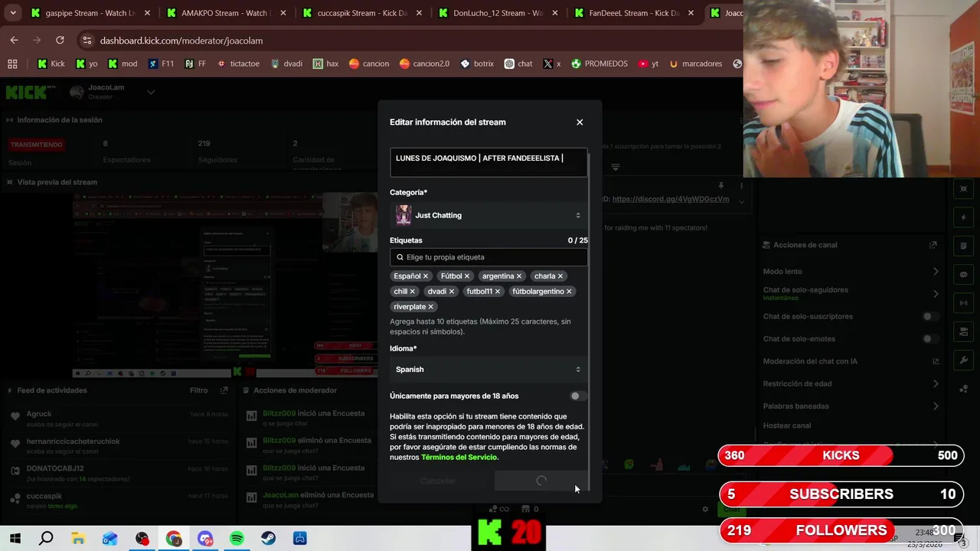
Task: Toggle Únicamente para mayores de 18 años
Action: coord(578,396)
